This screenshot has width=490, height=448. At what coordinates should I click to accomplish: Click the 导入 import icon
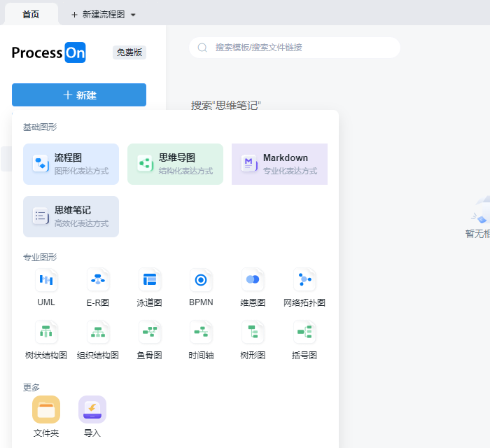[x=92, y=410]
